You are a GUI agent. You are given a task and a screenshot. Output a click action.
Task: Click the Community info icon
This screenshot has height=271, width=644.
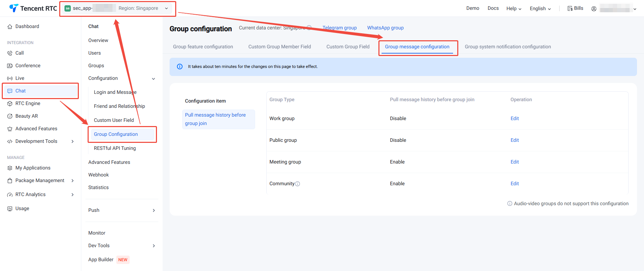point(297,184)
